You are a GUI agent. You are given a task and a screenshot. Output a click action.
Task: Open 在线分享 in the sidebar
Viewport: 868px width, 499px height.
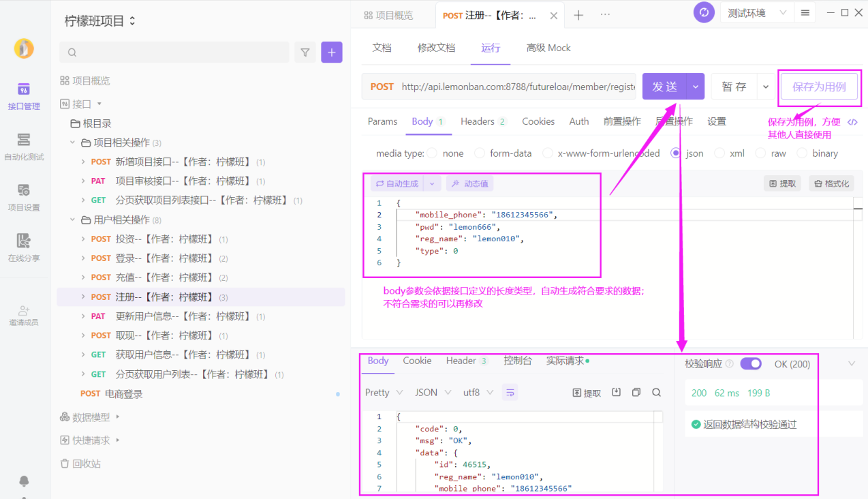click(x=24, y=247)
